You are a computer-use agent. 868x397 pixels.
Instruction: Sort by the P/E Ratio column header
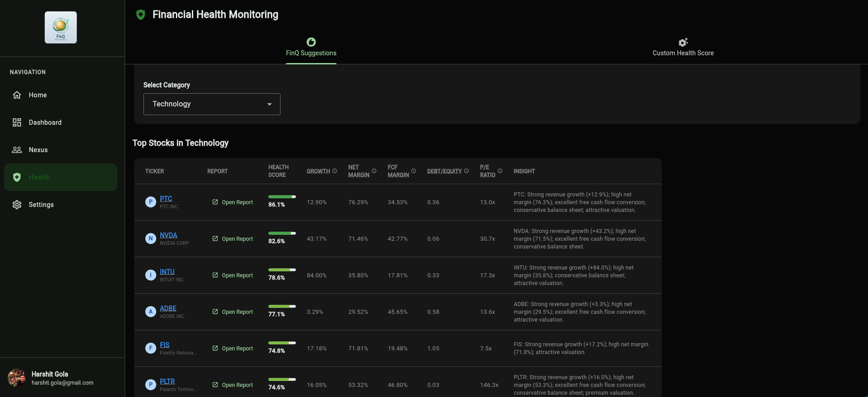pyautogui.click(x=487, y=171)
